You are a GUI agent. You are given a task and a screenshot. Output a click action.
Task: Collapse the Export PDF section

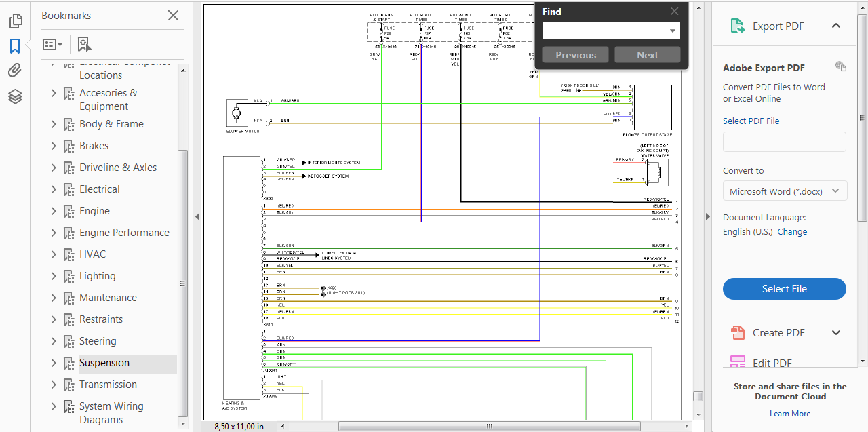coord(836,26)
